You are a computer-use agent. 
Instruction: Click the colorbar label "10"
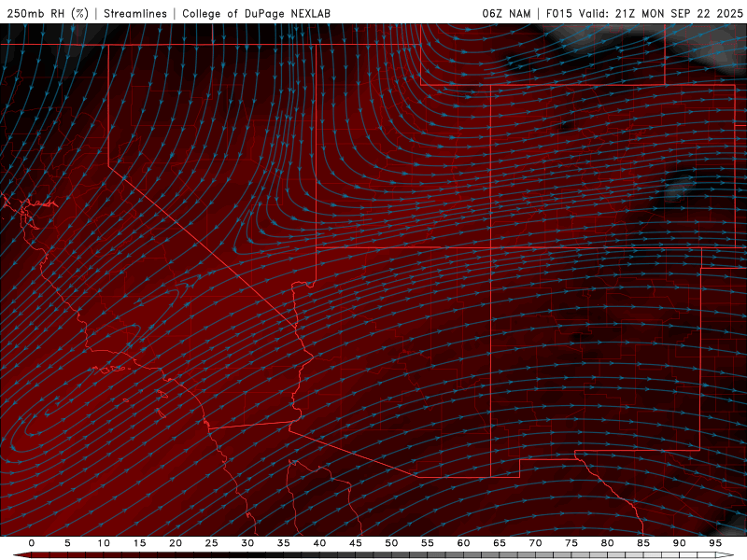click(x=104, y=543)
